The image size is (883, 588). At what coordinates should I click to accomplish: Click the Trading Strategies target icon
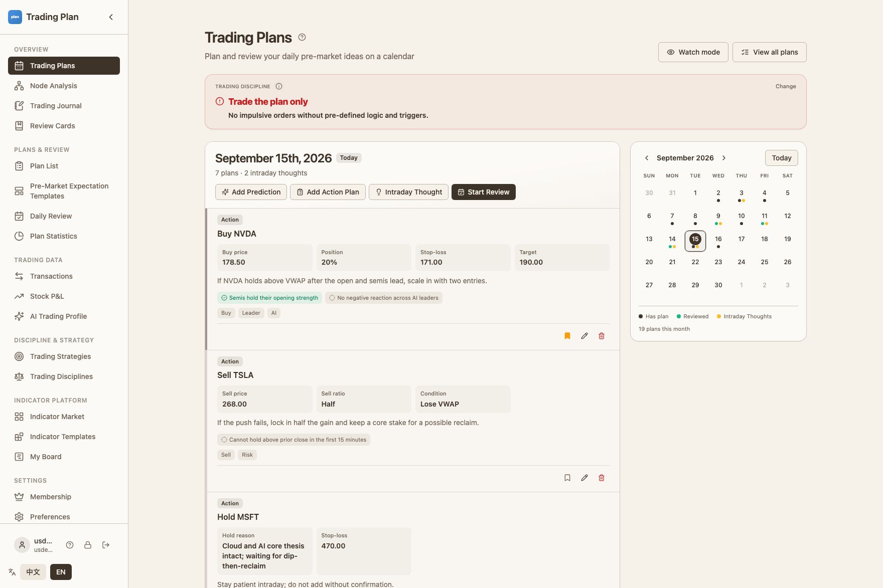tap(19, 356)
